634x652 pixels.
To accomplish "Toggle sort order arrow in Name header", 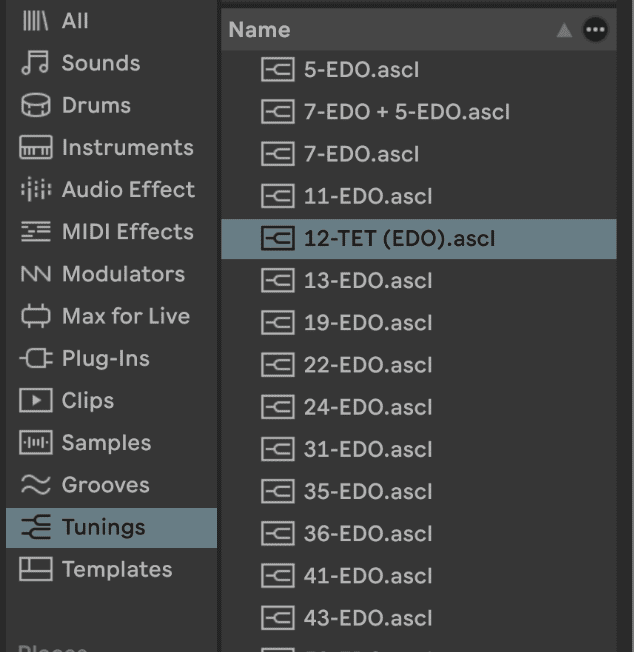I will coord(564,30).
